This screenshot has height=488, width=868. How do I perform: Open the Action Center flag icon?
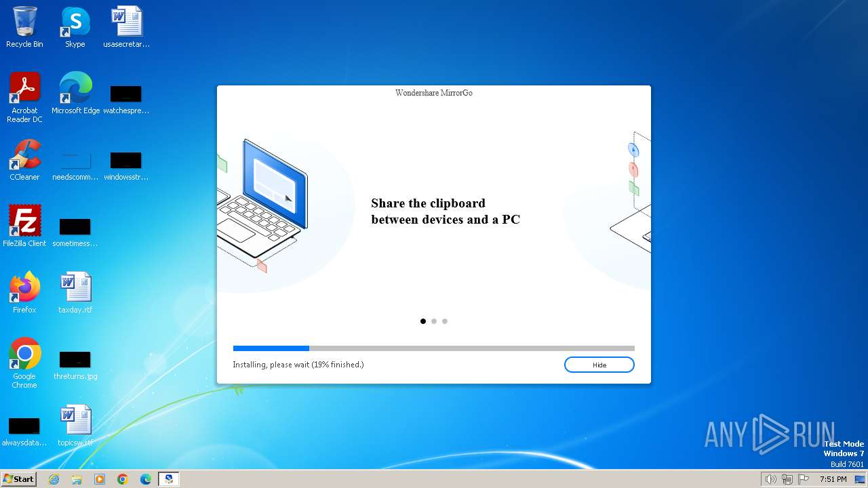pos(804,479)
